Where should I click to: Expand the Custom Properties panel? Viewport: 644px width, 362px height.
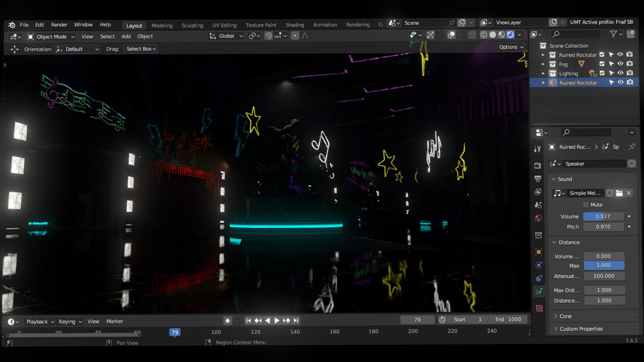point(556,329)
